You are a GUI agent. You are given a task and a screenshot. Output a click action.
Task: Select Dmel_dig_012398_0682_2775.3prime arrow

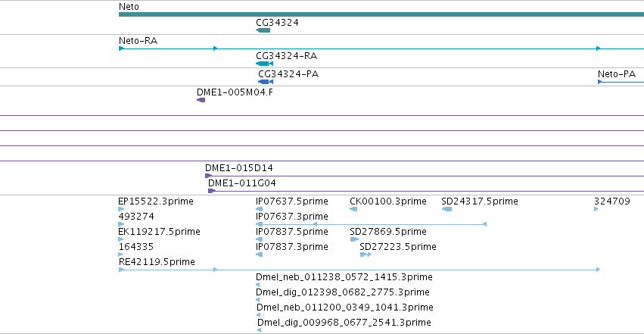257,300
